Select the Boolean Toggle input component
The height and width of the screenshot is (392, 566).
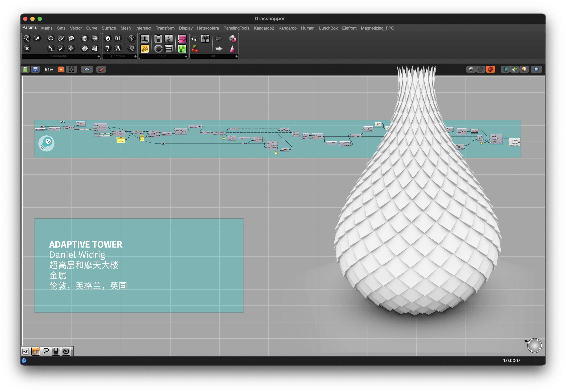158,39
